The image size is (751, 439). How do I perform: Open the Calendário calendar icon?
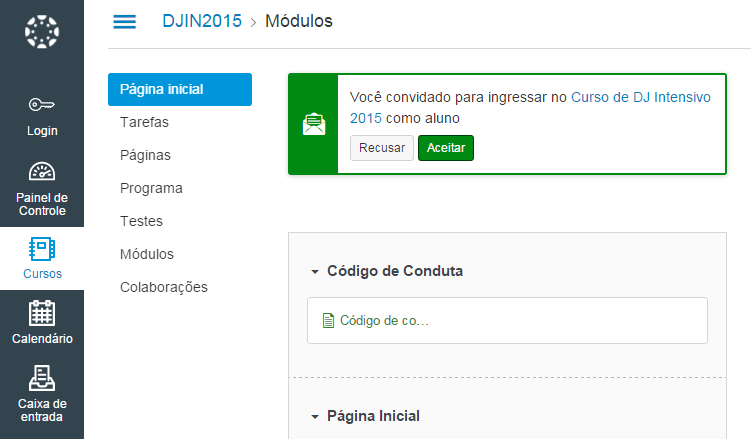click(42, 313)
